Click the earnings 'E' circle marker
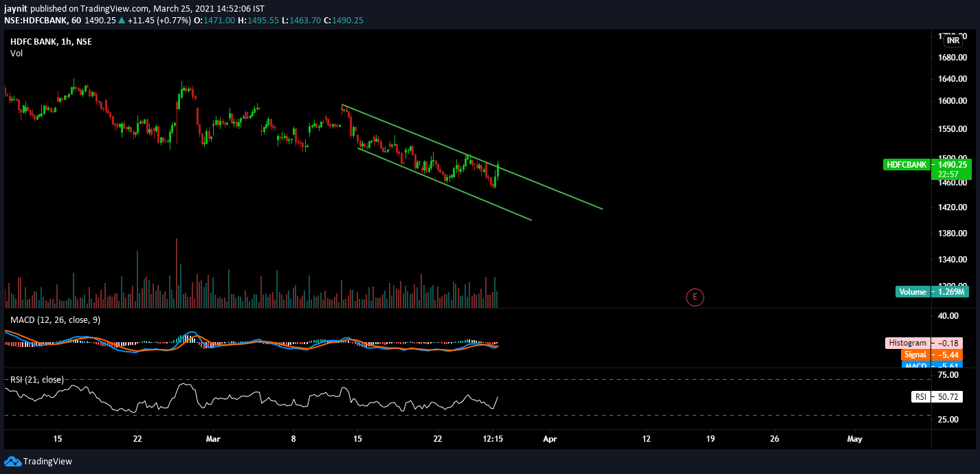Screen dimensions: 980x474 695,297
